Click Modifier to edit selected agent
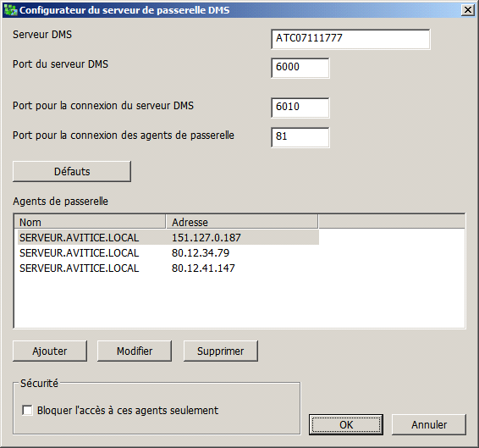 135,351
